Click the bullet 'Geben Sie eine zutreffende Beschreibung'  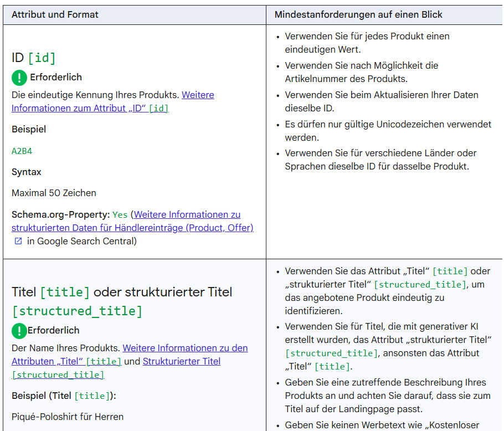coord(388,396)
